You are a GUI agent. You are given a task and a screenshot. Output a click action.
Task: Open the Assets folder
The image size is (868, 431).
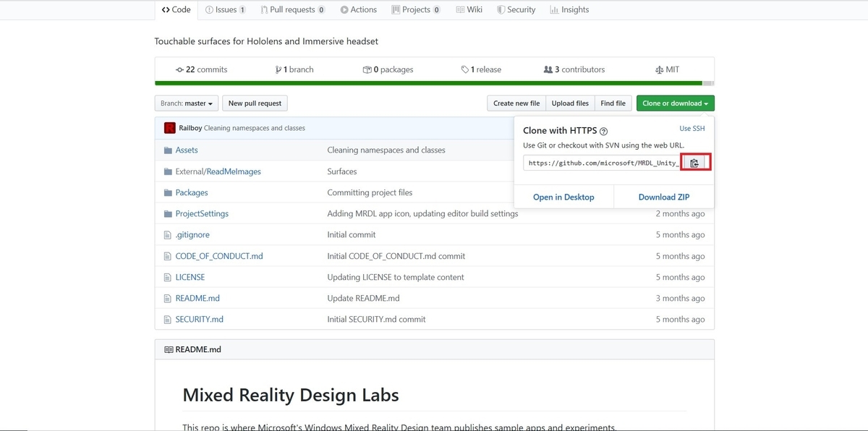(x=187, y=150)
